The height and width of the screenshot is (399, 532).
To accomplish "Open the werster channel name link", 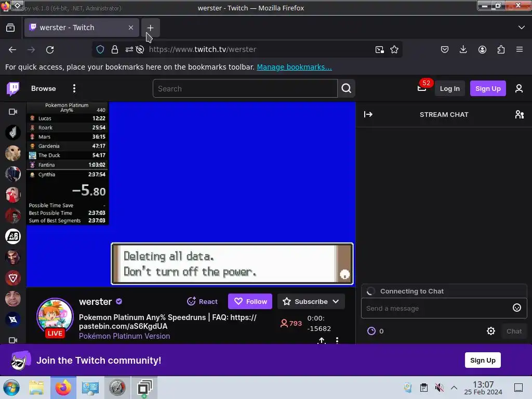I will click(96, 302).
